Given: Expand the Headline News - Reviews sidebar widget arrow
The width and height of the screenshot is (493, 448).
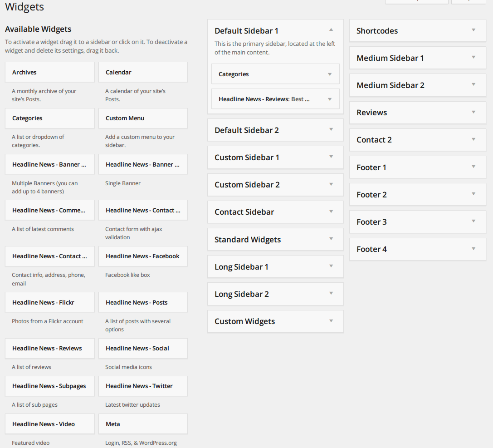Looking at the screenshot, I should pyautogui.click(x=330, y=99).
